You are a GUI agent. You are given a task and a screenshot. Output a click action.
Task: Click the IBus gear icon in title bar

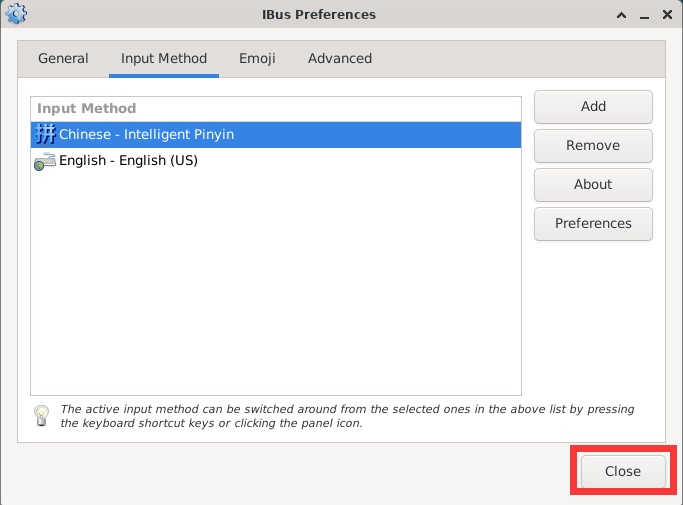17,15
